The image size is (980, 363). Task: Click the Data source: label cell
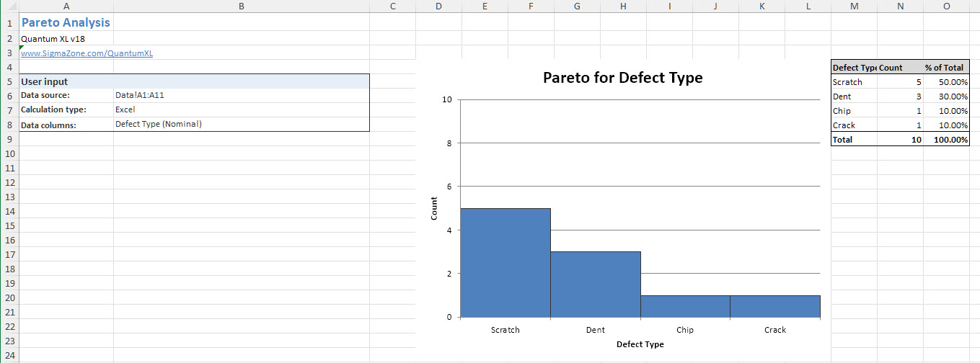point(66,95)
